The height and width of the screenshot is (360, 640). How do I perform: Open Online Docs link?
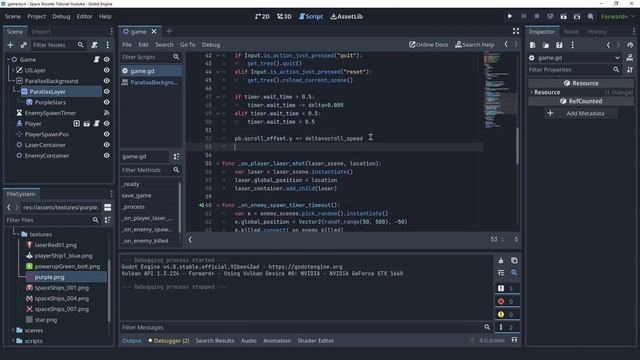click(x=429, y=44)
